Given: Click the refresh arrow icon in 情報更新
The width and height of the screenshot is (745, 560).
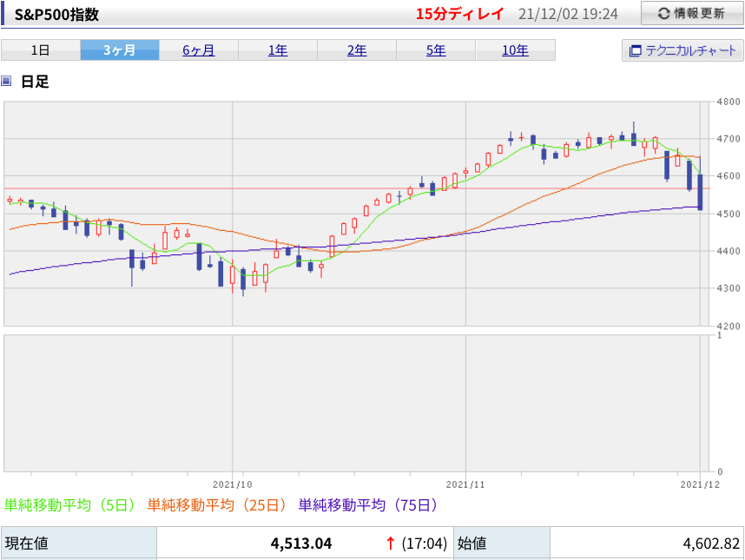Looking at the screenshot, I should 663,14.
